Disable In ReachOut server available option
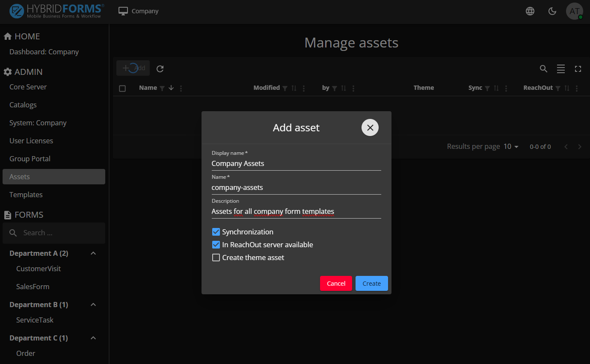This screenshot has height=364, width=590. 216,245
